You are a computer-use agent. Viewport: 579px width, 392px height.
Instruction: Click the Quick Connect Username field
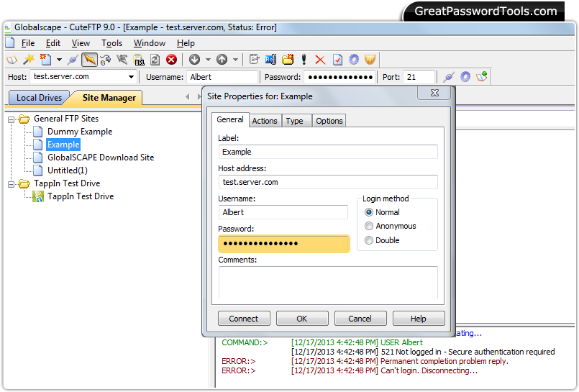222,77
